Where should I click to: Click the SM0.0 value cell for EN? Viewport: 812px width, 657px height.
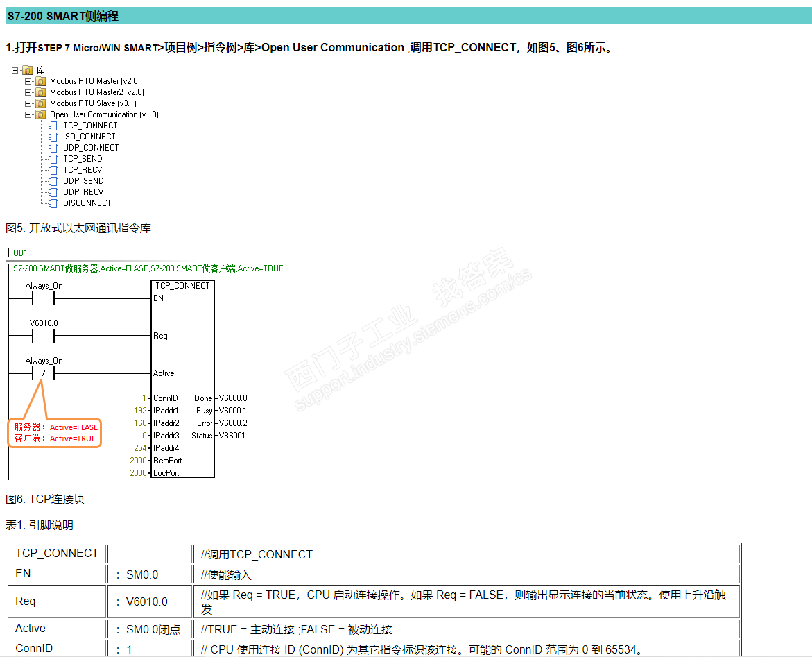(150, 574)
